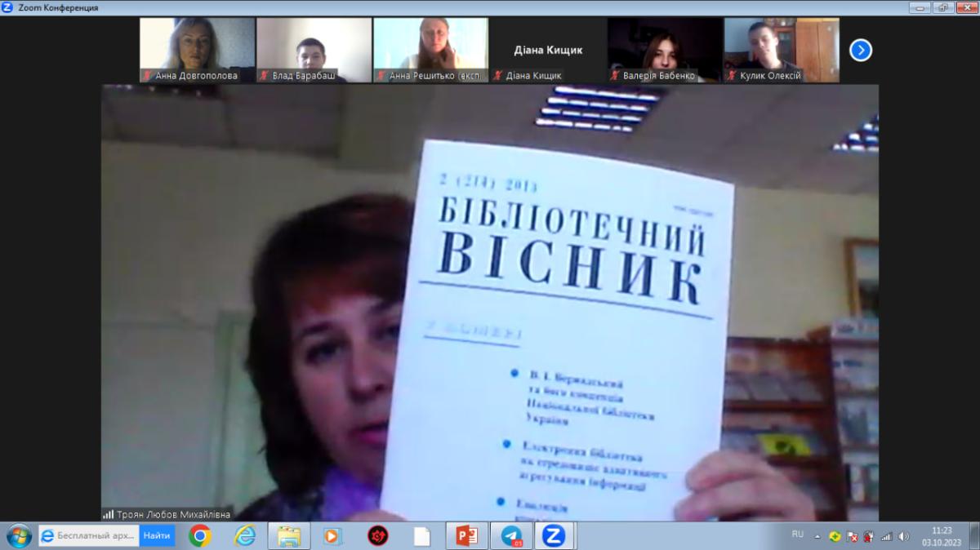This screenshot has width=980, height=550.
Task: Show hidden tray icons arrow
Action: [x=817, y=536]
